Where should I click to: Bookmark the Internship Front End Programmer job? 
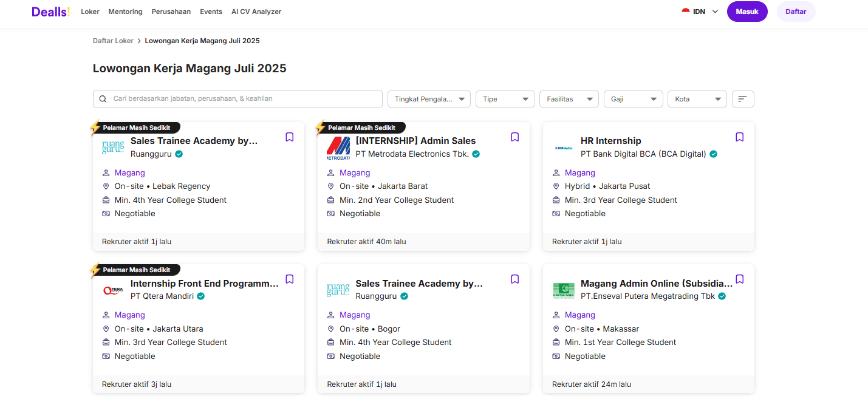[290, 279]
